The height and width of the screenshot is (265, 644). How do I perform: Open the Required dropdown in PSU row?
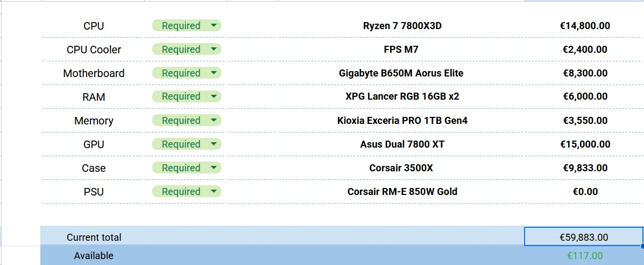187,192
